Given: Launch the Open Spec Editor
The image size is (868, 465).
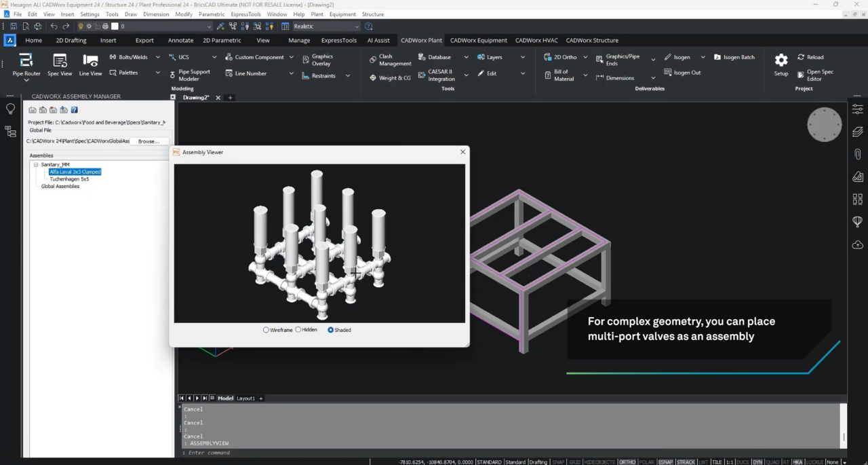Looking at the screenshot, I should 816,75.
